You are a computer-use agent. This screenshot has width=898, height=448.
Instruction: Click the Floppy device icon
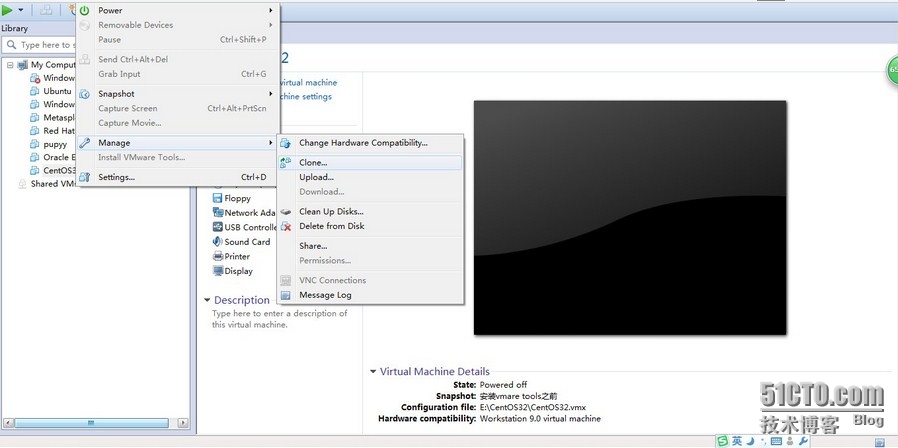click(x=218, y=198)
